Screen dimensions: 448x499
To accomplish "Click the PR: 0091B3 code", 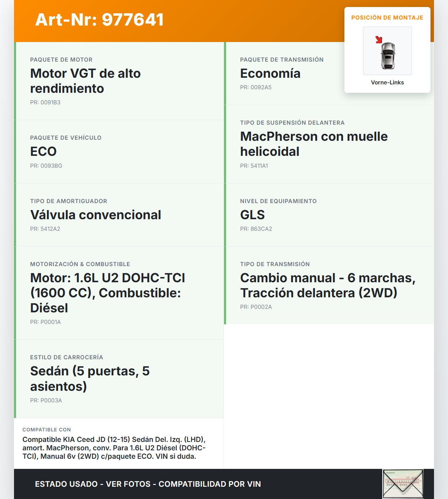I will point(45,103).
